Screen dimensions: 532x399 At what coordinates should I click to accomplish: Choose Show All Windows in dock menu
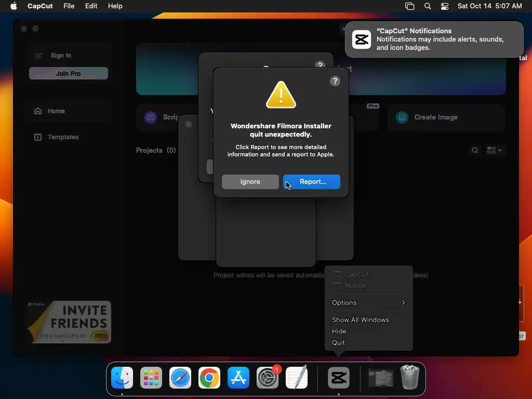coord(369,320)
